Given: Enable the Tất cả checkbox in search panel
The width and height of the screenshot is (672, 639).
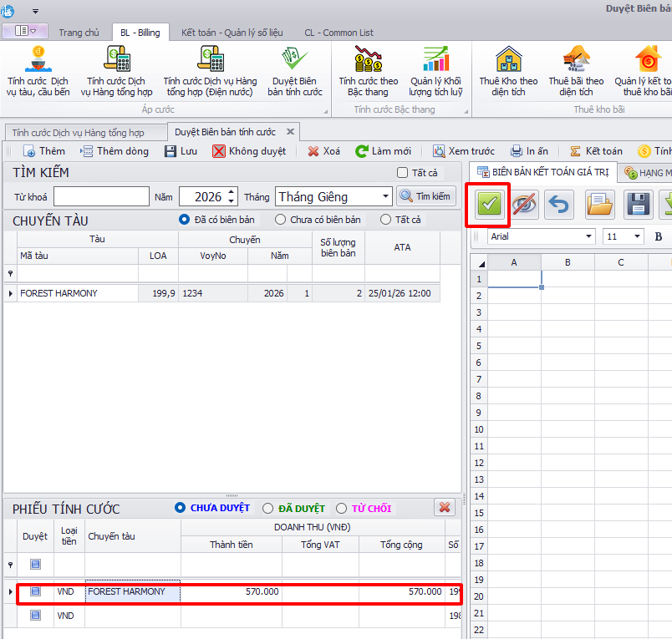Looking at the screenshot, I should [403, 173].
